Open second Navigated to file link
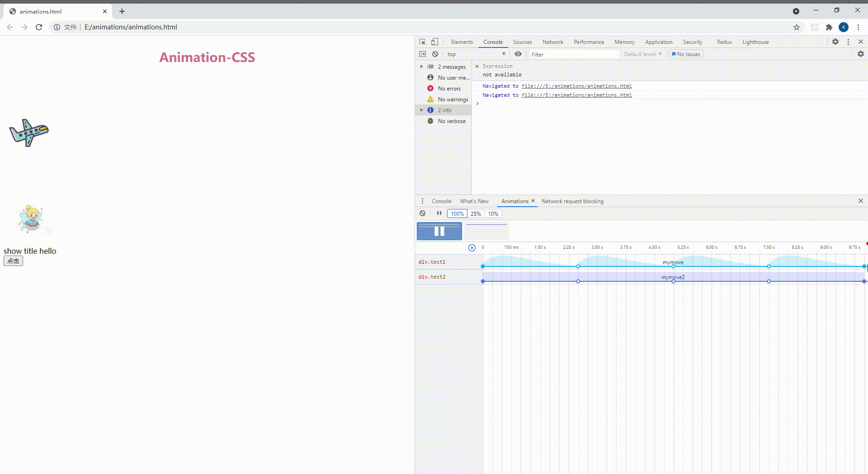 [576, 95]
